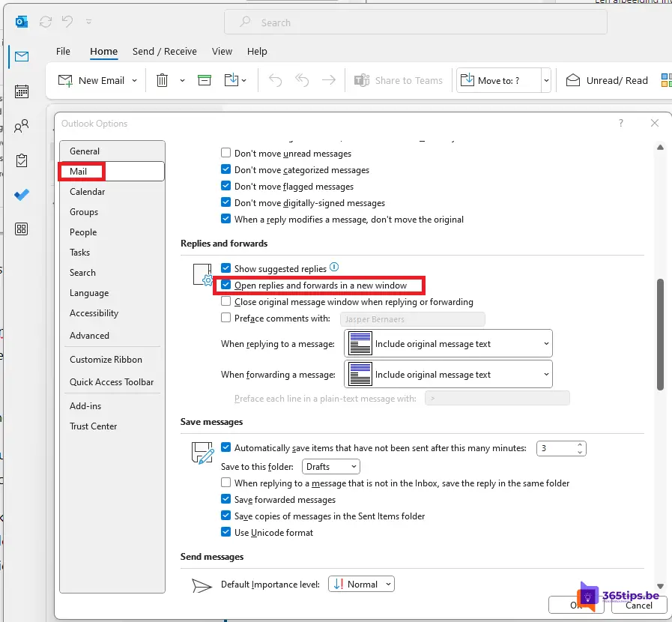Select Advanced in options category list
Screen dimensions: 672x622
tap(89, 336)
